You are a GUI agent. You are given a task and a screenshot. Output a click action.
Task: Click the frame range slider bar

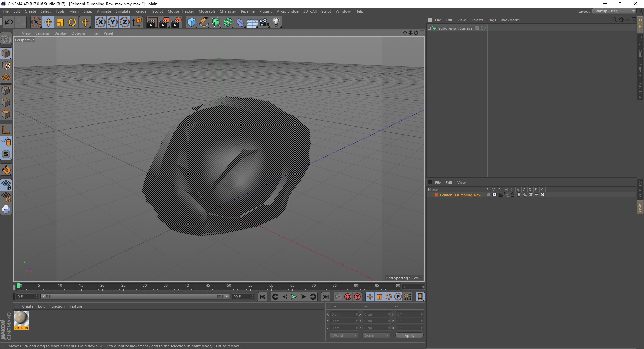pyautogui.click(x=135, y=296)
